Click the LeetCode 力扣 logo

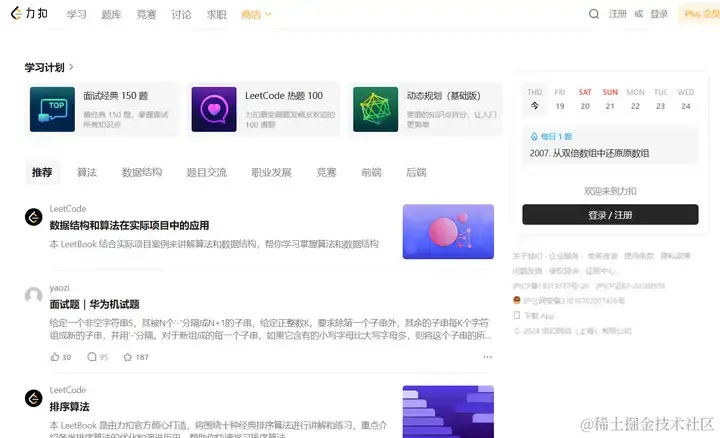29,13
